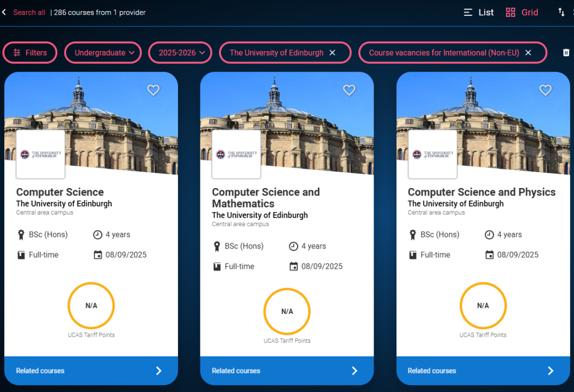574x392 pixels.
Task: Expand the 2025-2026 year dropdown
Action: pos(180,53)
